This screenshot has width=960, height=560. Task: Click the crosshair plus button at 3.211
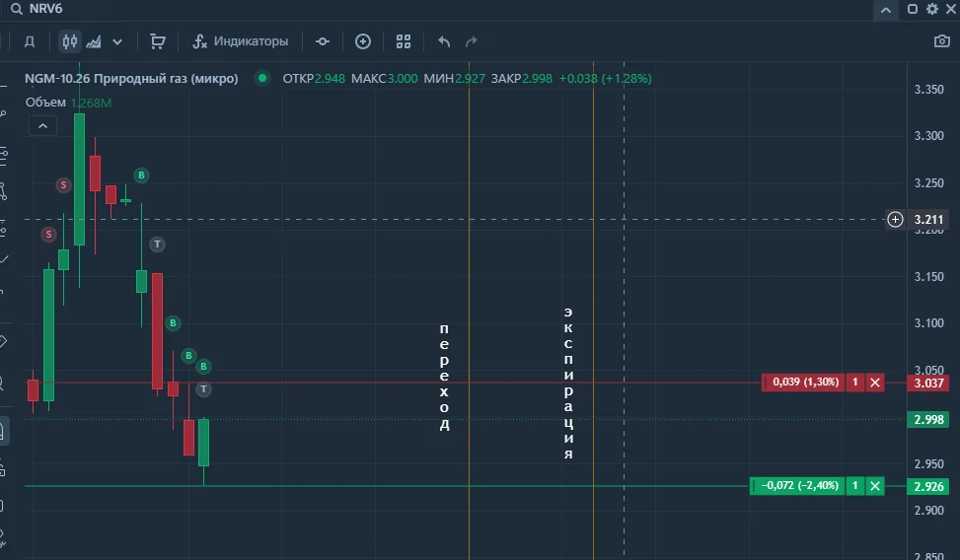pos(895,219)
